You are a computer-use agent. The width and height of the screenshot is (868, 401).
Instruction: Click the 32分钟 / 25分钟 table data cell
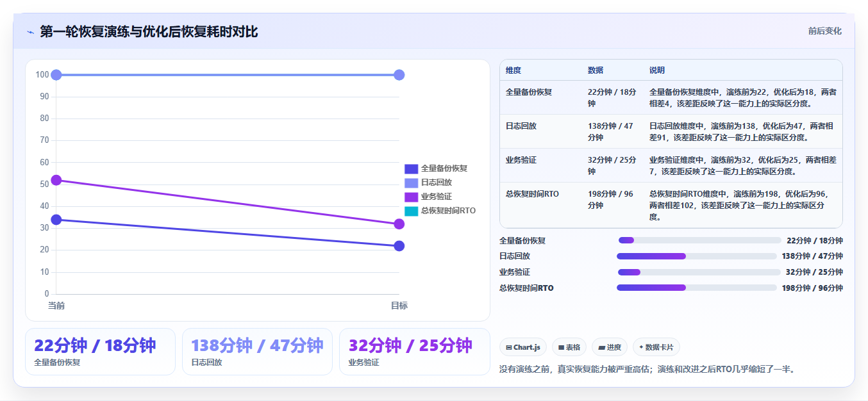point(612,165)
